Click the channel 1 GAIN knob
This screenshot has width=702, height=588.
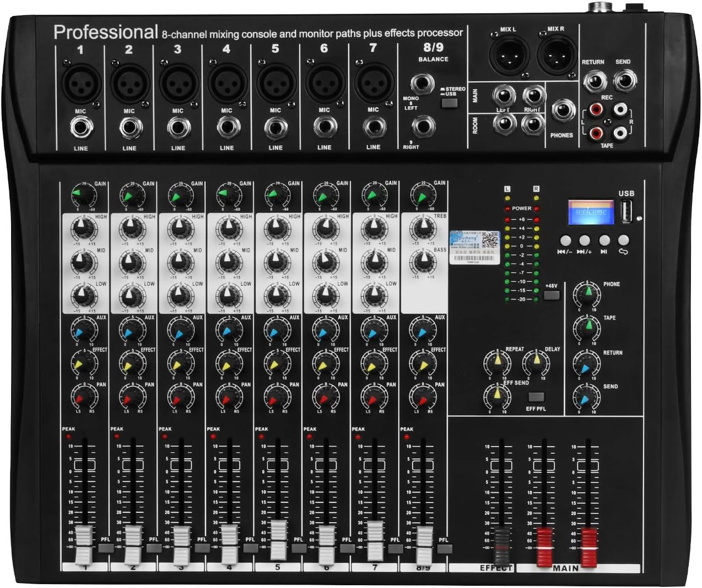(83, 196)
